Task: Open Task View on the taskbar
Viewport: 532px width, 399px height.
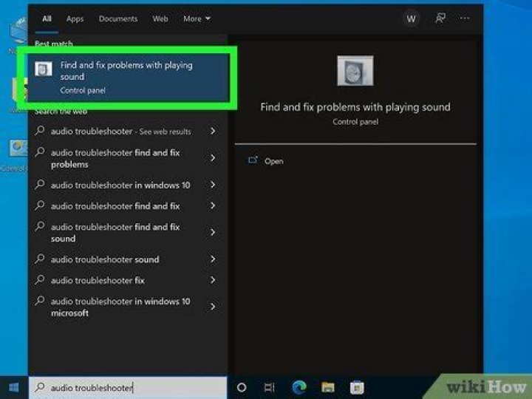Action: [x=270, y=387]
